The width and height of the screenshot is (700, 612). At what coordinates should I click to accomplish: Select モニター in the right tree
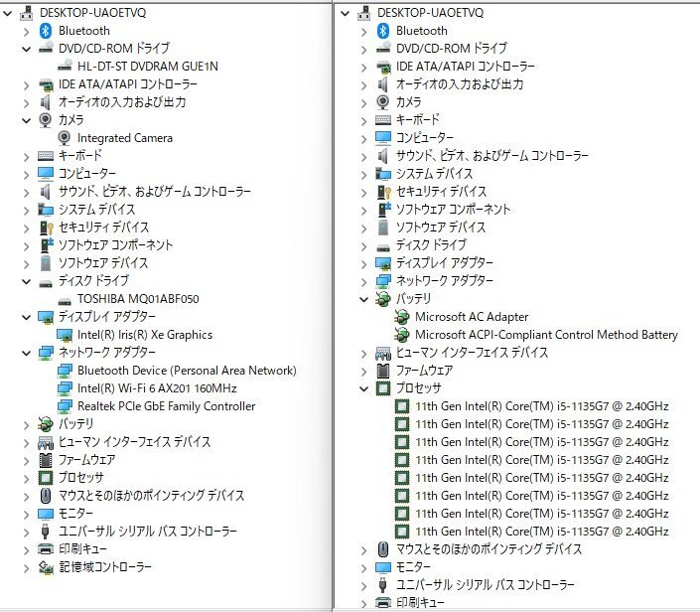[x=413, y=567]
